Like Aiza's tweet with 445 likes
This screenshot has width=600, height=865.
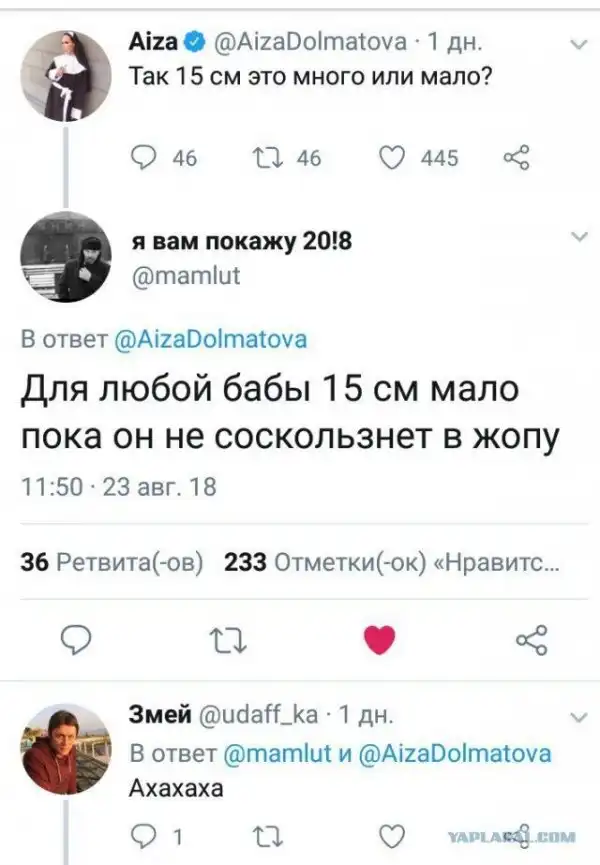(x=392, y=158)
